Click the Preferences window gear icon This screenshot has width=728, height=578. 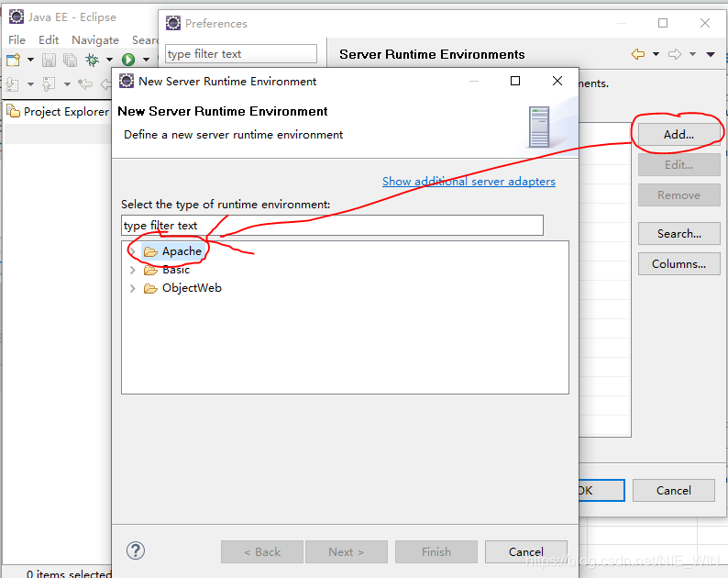click(173, 23)
